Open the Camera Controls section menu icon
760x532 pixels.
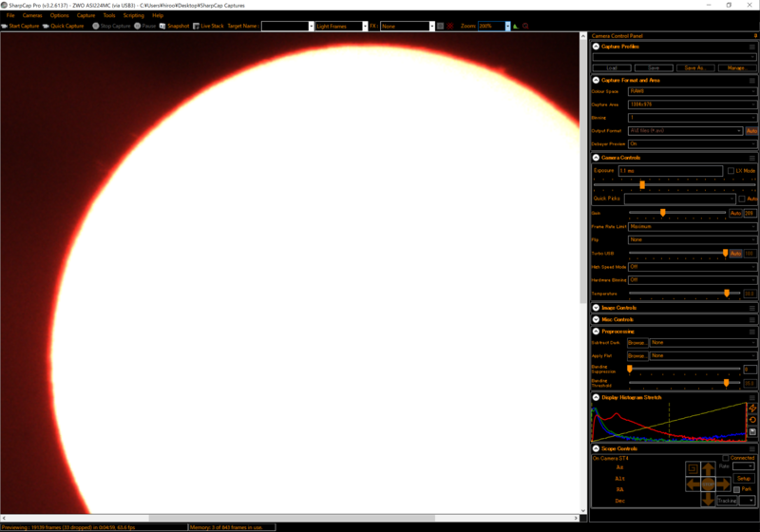(x=752, y=158)
